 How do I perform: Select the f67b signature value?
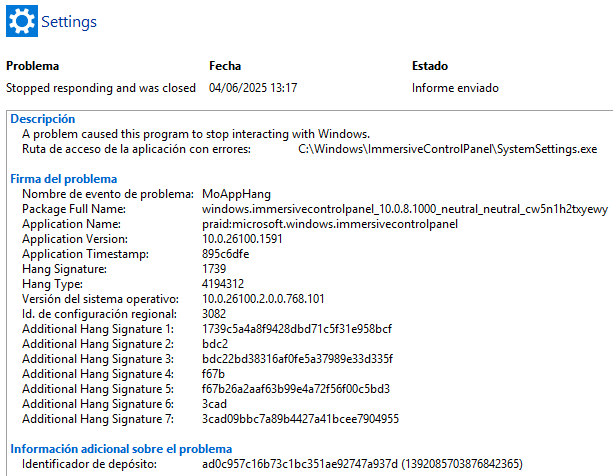coord(213,374)
